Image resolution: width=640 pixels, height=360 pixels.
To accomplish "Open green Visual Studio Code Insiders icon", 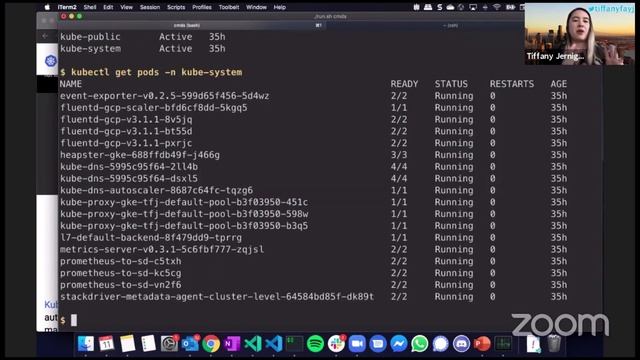I will tap(253, 344).
